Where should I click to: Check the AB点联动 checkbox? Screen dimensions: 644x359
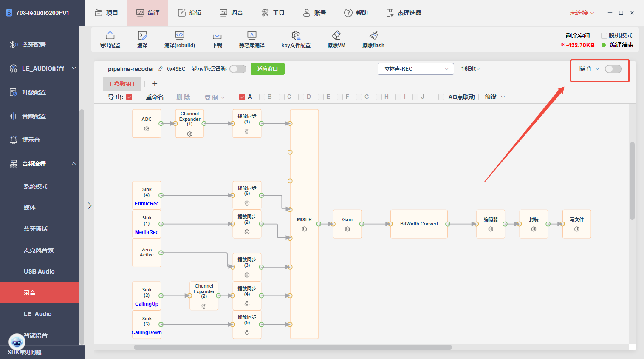pos(441,97)
